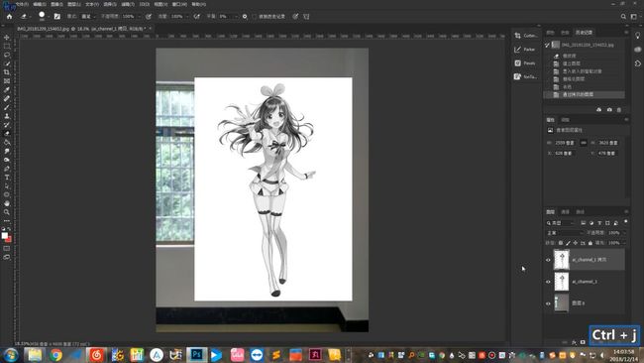Add a layer style with fx icon
Screen dimensions: 644x363
574,342
